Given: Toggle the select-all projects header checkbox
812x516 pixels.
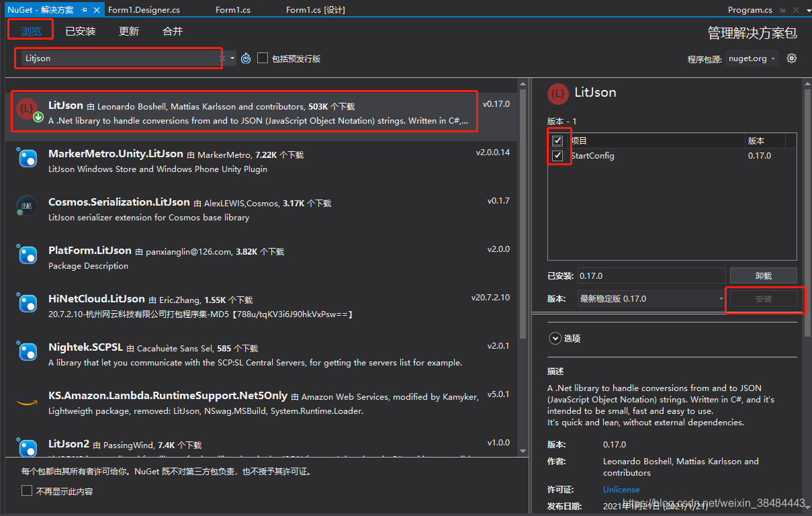Looking at the screenshot, I should (x=557, y=141).
